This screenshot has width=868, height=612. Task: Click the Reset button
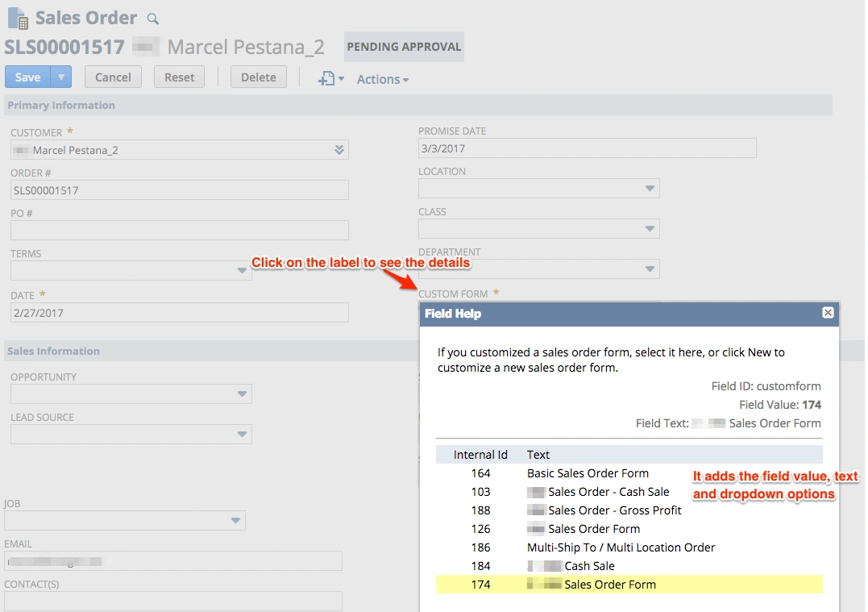[x=179, y=77]
